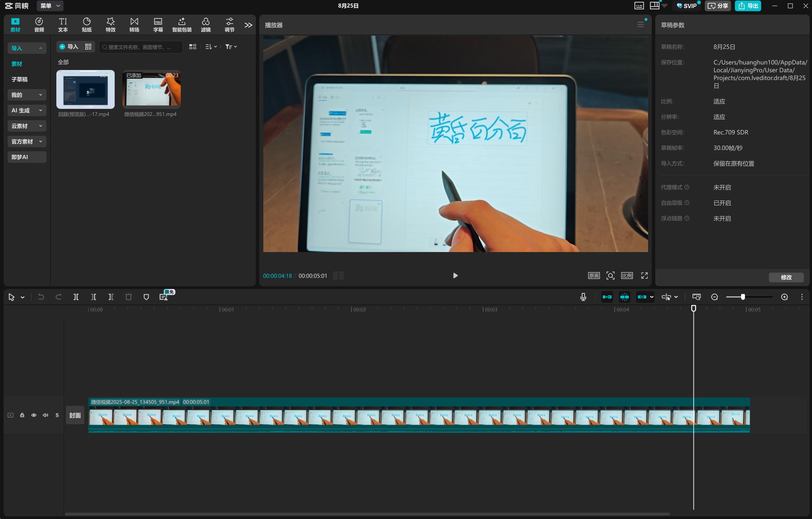812x519 pixels.
Task: Select the 回顾(预览版) video thumbnail
Action: (85, 89)
